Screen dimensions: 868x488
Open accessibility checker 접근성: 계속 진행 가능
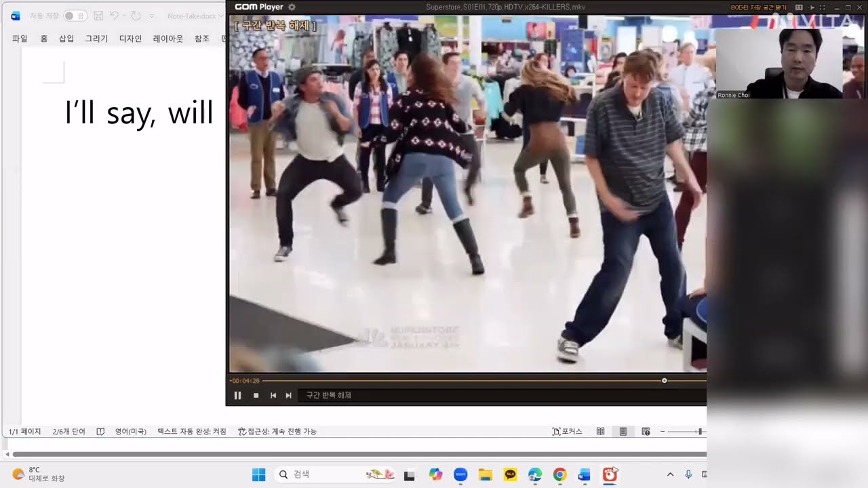pos(277,431)
